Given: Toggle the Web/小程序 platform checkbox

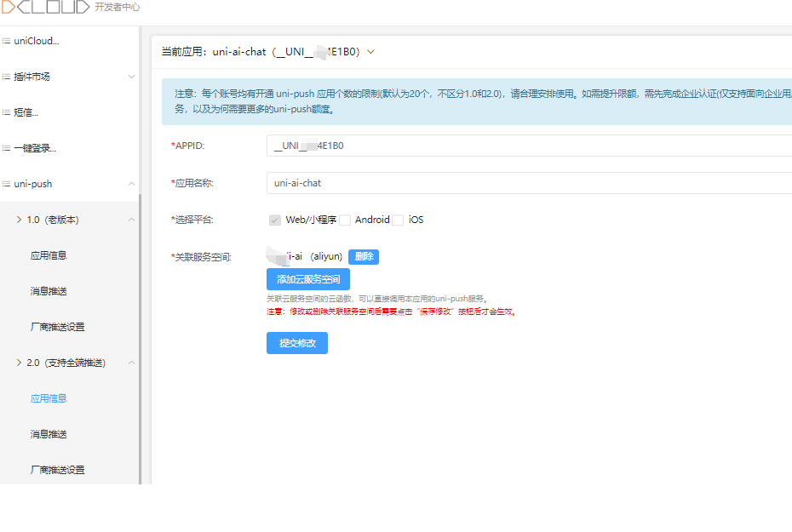Looking at the screenshot, I should 275,220.
